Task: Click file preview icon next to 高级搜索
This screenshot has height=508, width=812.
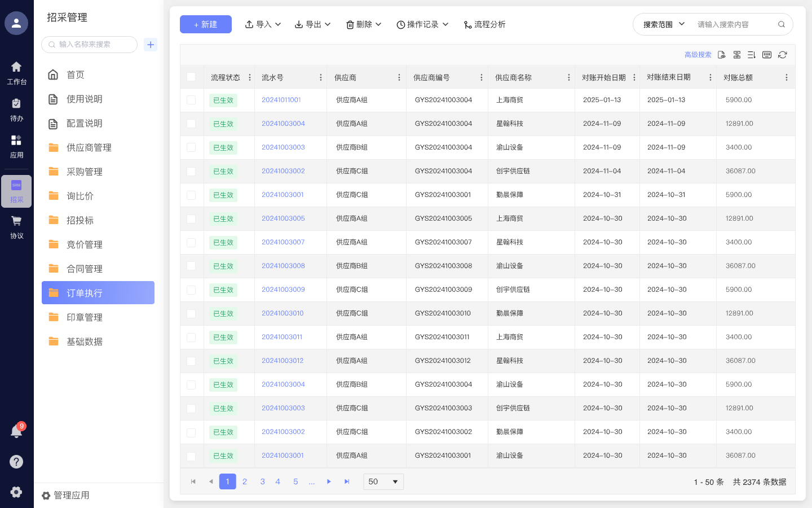Action: tap(722, 55)
